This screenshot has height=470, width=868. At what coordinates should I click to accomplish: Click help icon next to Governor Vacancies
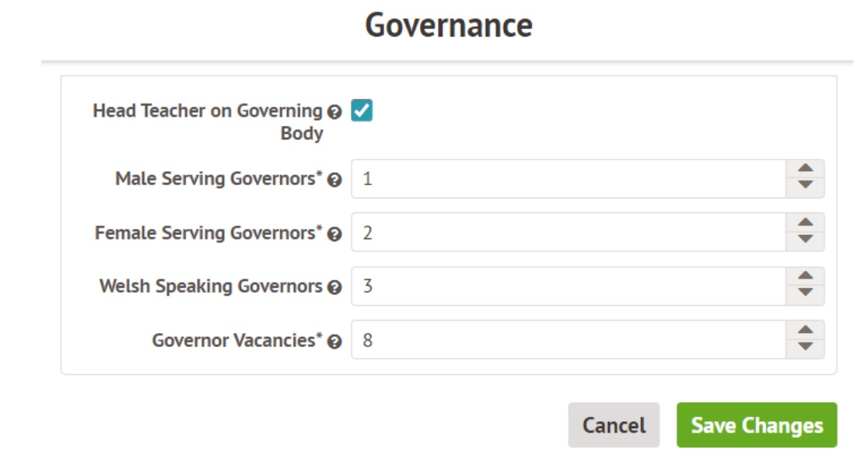coord(334,342)
